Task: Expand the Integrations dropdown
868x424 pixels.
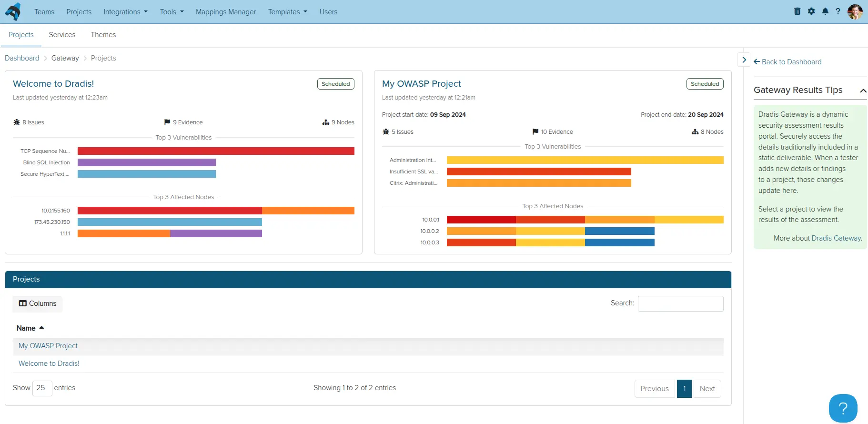Action: (x=125, y=11)
